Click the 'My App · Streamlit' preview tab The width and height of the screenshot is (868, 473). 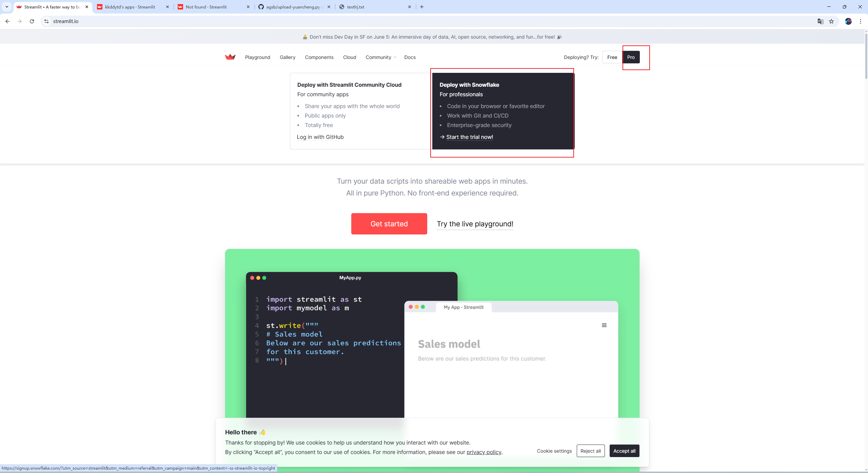click(463, 307)
